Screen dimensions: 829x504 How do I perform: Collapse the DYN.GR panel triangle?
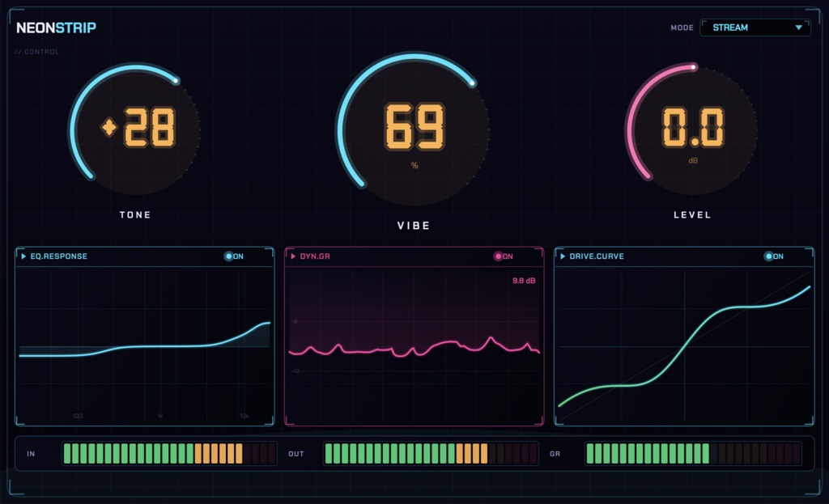click(293, 256)
